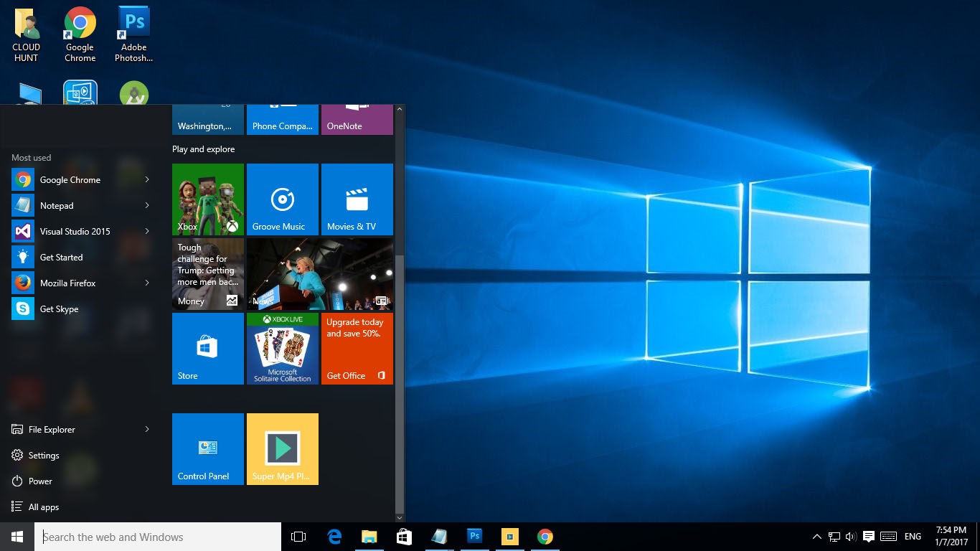Open Task View on taskbar
980x551 pixels.
click(298, 537)
